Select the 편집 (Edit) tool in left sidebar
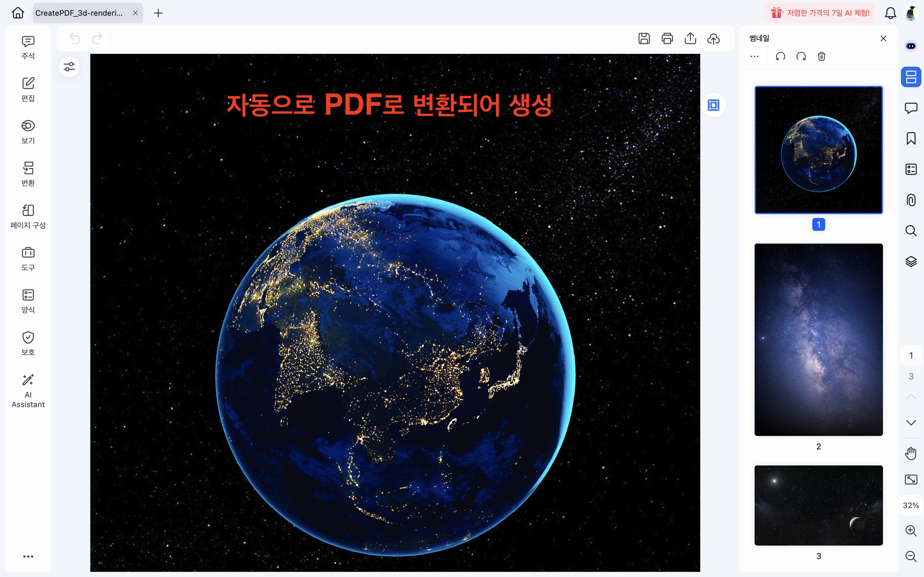This screenshot has height=577, width=924. 28,89
